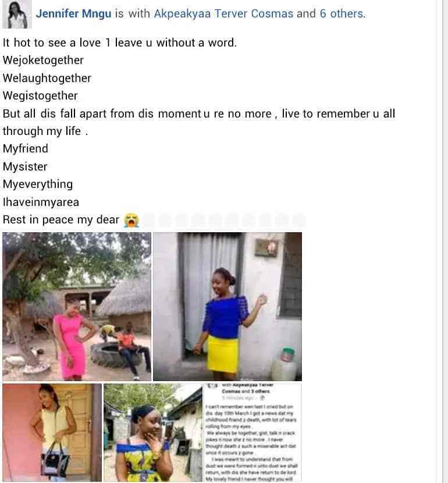Click the 'Rest in peace my dear' line

(61, 220)
